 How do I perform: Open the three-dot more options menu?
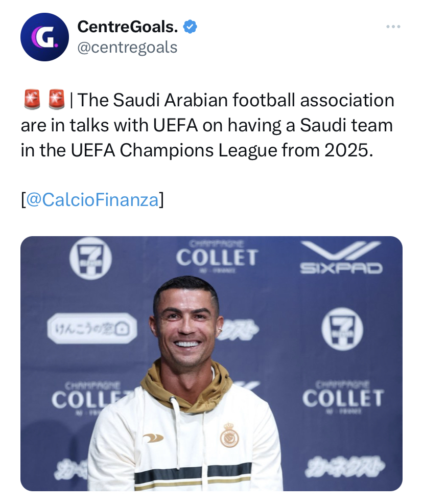pyautogui.click(x=393, y=27)
